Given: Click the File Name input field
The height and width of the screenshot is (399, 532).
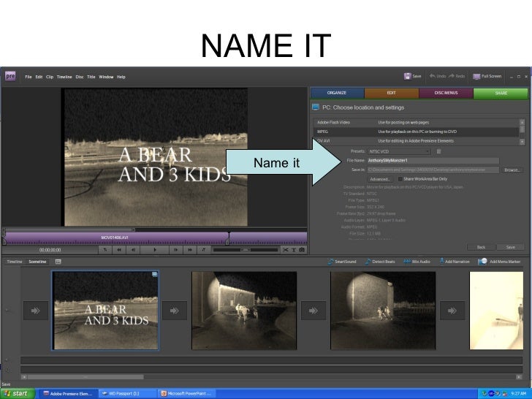Looking at the screenshot, I should point(433,161).
